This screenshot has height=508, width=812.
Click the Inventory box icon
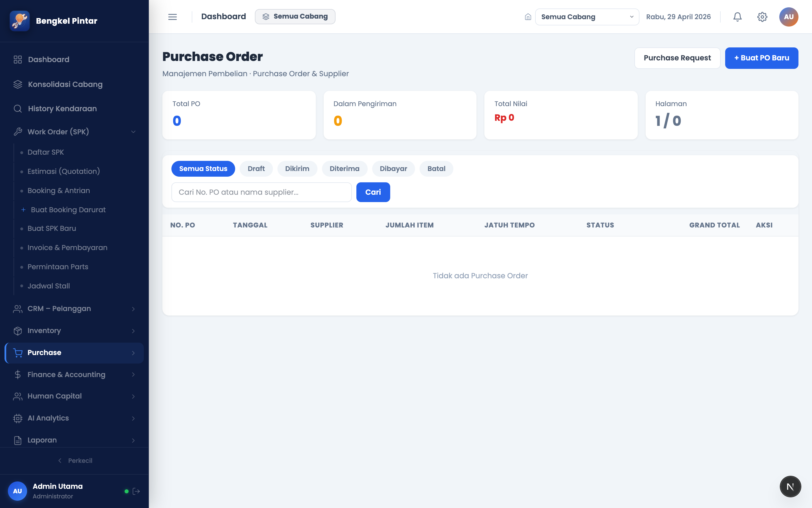(x=18, y=331)
